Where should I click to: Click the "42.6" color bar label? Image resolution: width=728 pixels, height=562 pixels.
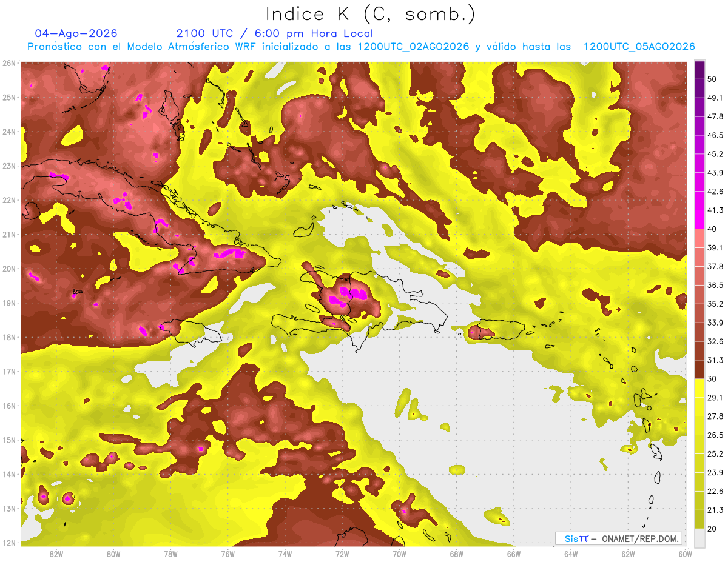tap(715, 192)
